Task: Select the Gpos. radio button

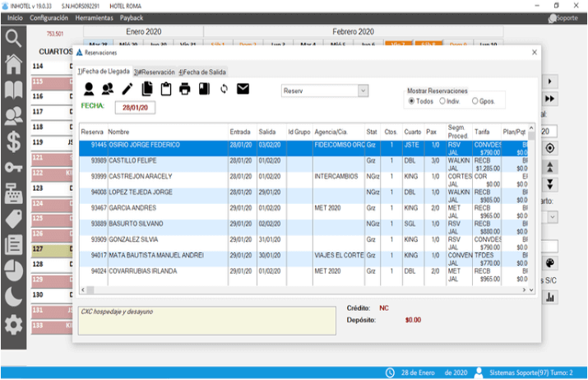Action: [x=475, y=101]
